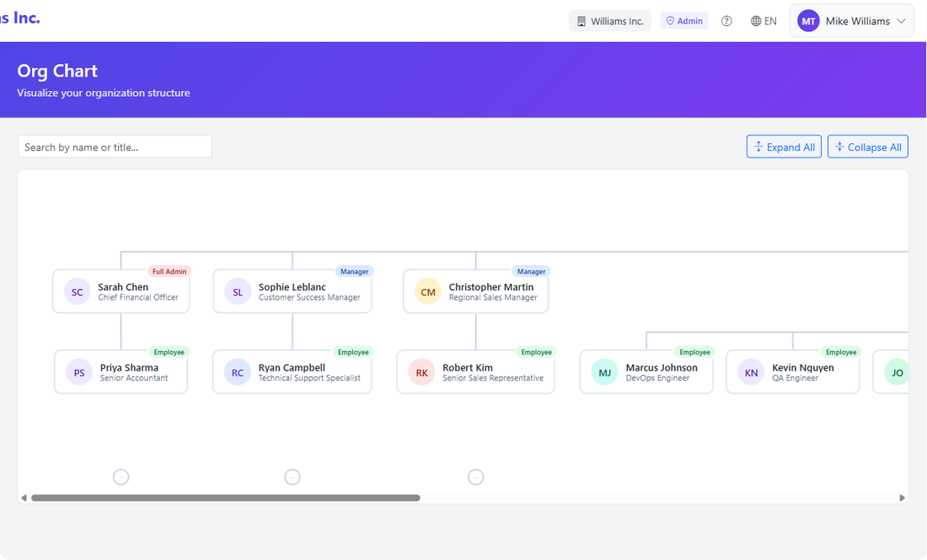Click the Williams Inc. company building icon
Image resolution: width=927 pixels, height=560 pixels.
tap(580, 20)
